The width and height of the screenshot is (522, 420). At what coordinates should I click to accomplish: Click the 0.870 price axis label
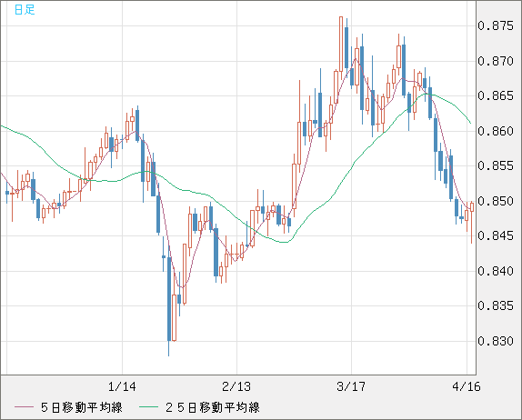click(496, 61)
